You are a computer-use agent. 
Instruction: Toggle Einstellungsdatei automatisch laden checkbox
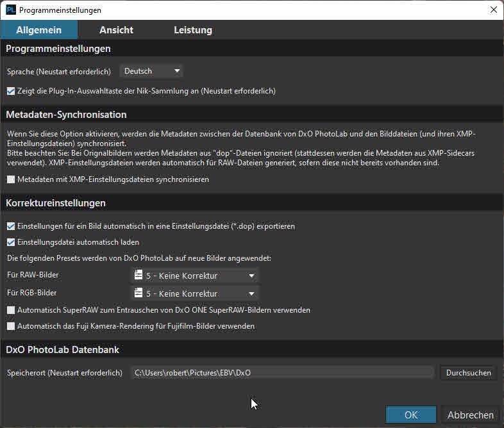(11, 242)
